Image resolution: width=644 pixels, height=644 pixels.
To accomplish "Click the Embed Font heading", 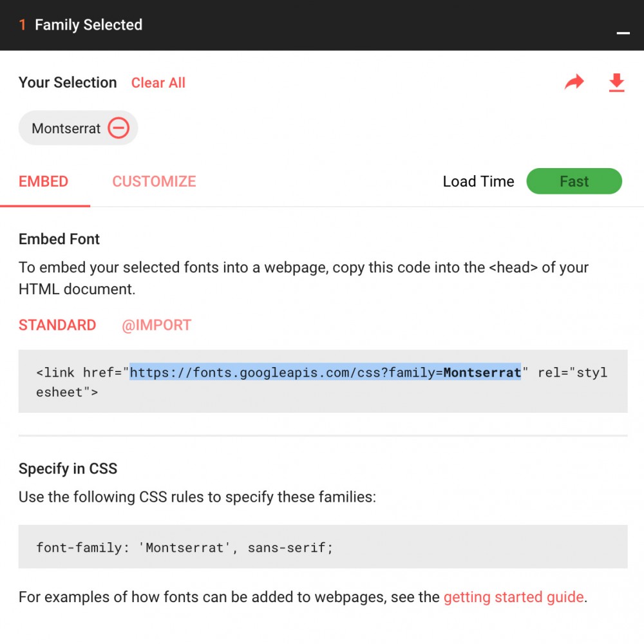I will point(59,240).
